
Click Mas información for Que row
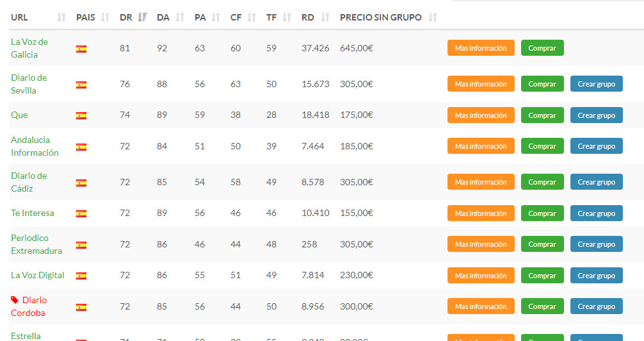tap(481, 115)
